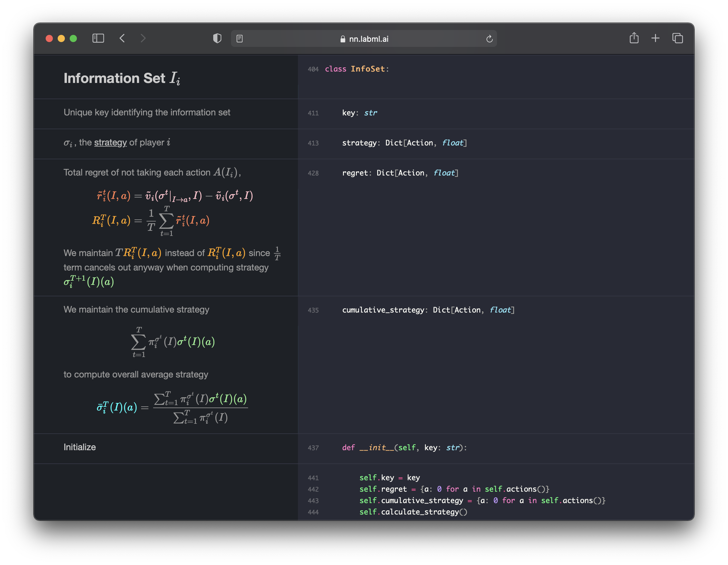Open a new tab
728x565 pixels.
pos(655,38)
